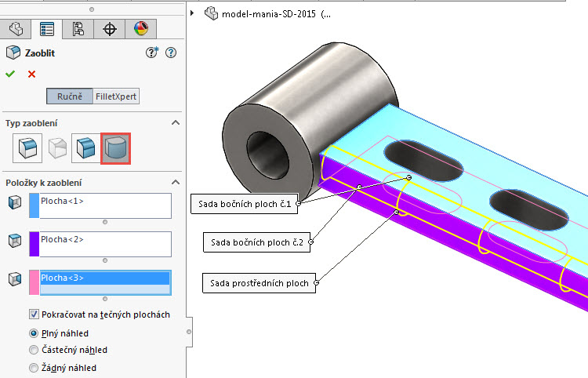Collapse the Typ zaoblení section
This screenshot has width=588, height=378.
[175, 123]
